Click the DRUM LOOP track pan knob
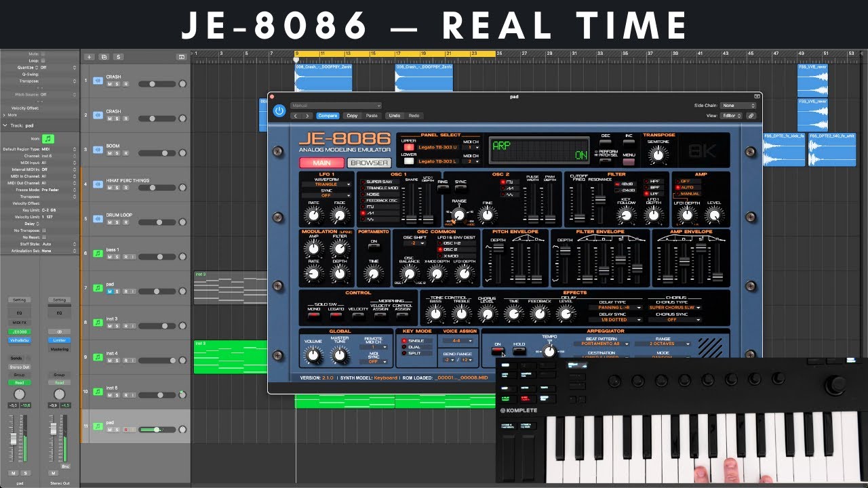Screen dimensions: 868x488 [x=182, y=222]
